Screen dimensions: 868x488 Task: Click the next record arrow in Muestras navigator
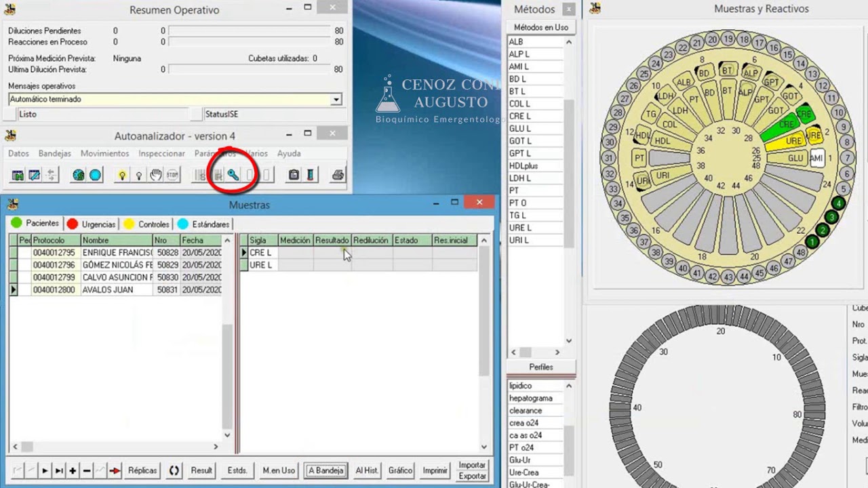point(45,470)
